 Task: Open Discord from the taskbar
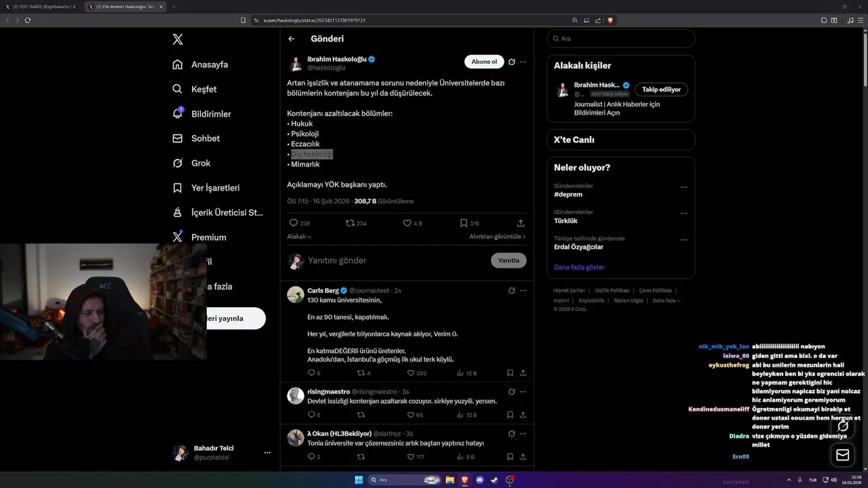click(480, 480)
